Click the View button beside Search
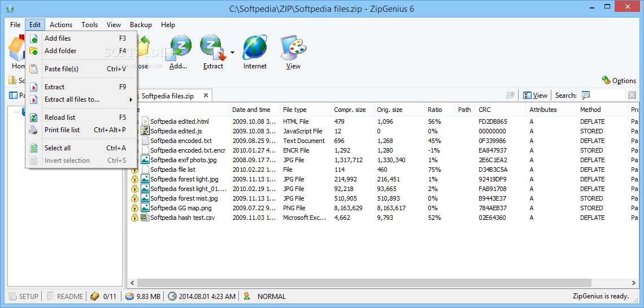The height and width of the screenshot is (308, 644). (x=535, y=96)
